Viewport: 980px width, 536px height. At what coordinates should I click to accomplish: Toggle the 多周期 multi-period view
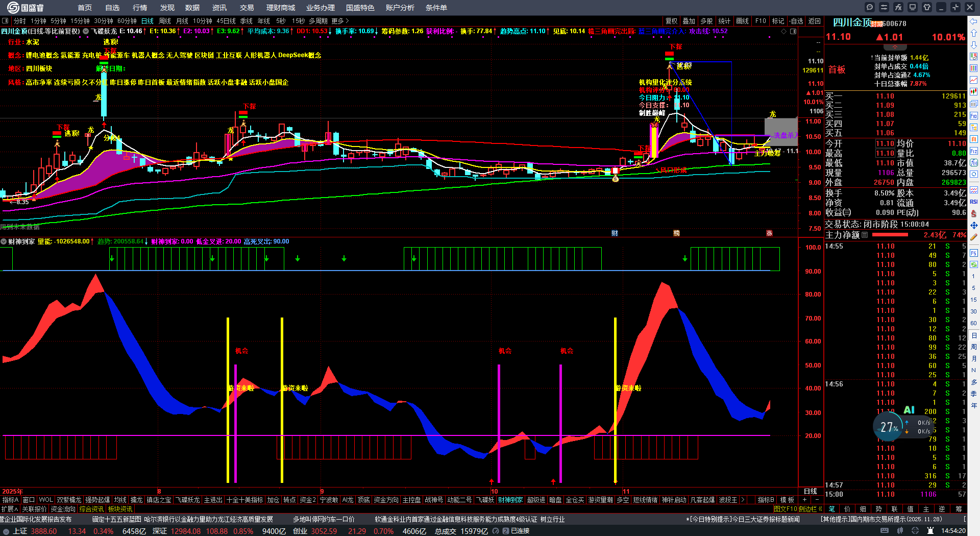(318, 21)
